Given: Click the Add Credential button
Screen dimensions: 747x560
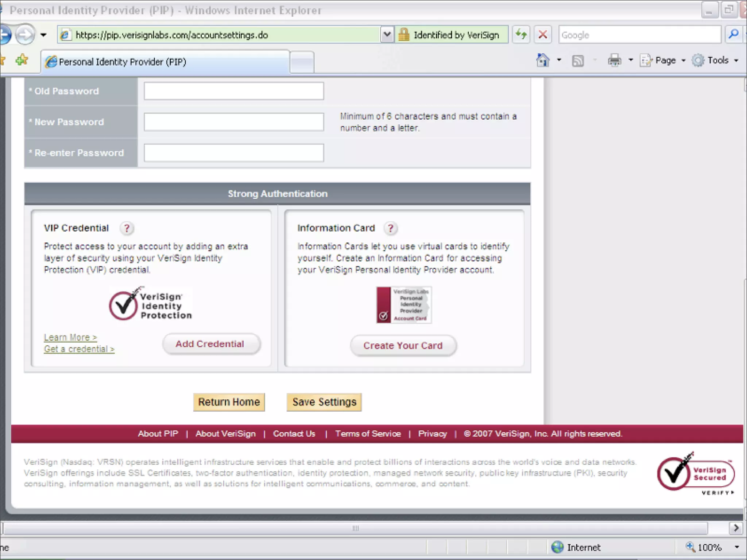Looking at the screenshot, I should tap(211, 344).
